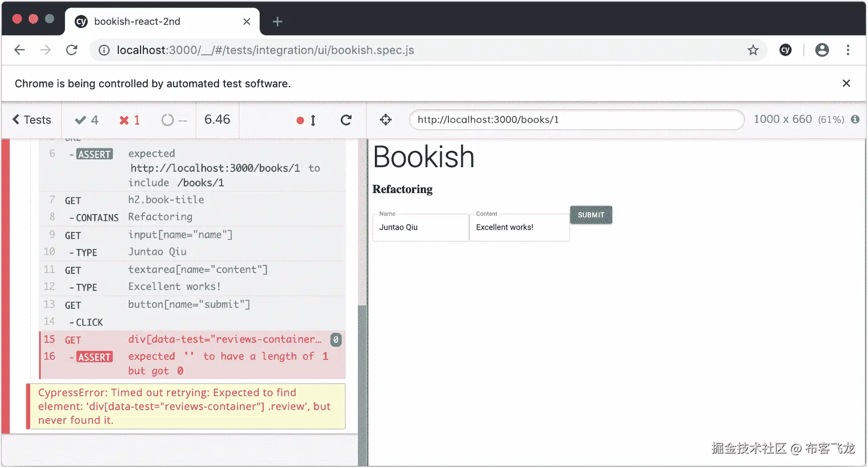This screenshot has height=468, width=868.
Task: Select the TYPE Juntao Qiu command
Action: point(192,252)
